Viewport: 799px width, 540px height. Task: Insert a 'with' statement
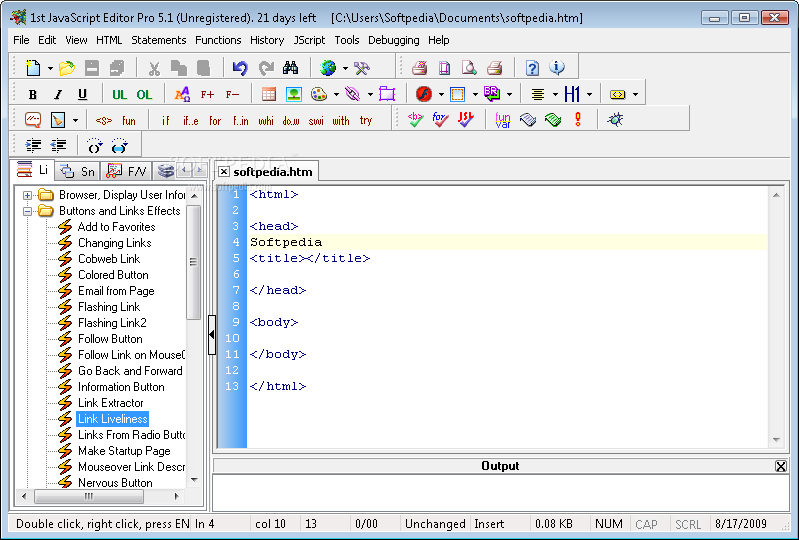click(x=341, y=121)
